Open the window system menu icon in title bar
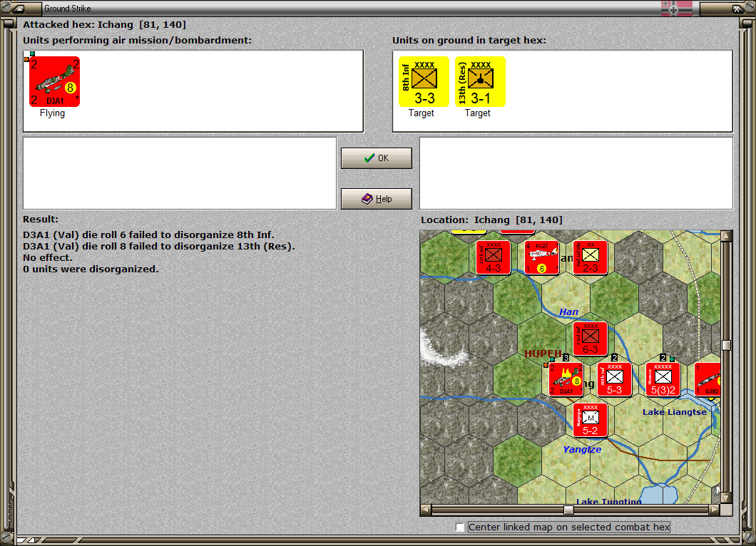 coord(19,8)
